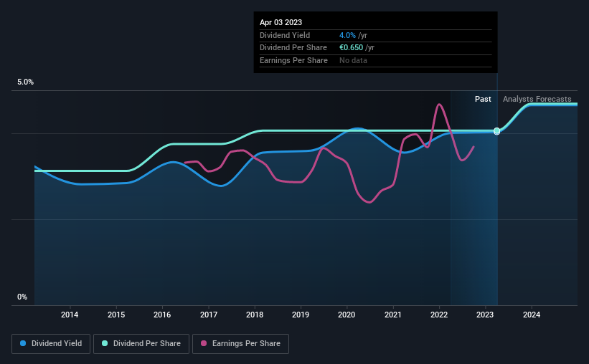Toggle the Dividend Yield legend button
589x364 pixels.
51,344
